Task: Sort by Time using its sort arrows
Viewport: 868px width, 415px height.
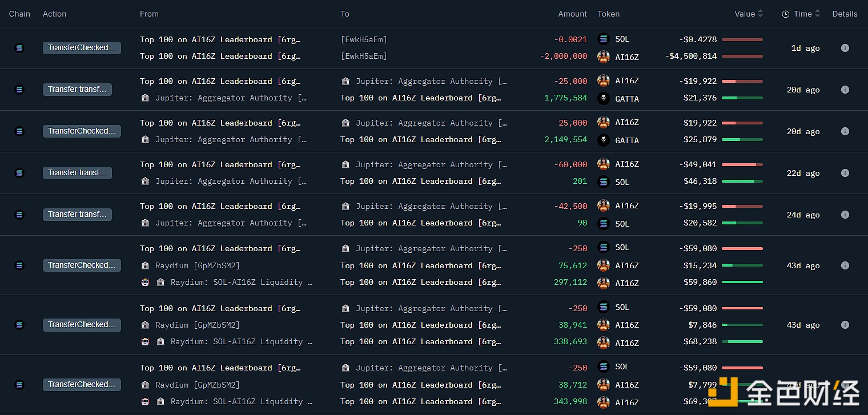Action: pos(817,14)
